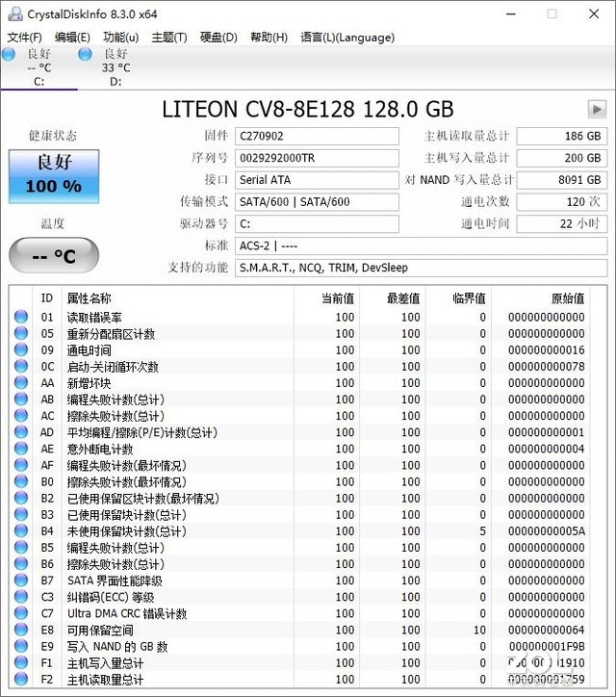Click the next disk arrow button

coord(597,109)
